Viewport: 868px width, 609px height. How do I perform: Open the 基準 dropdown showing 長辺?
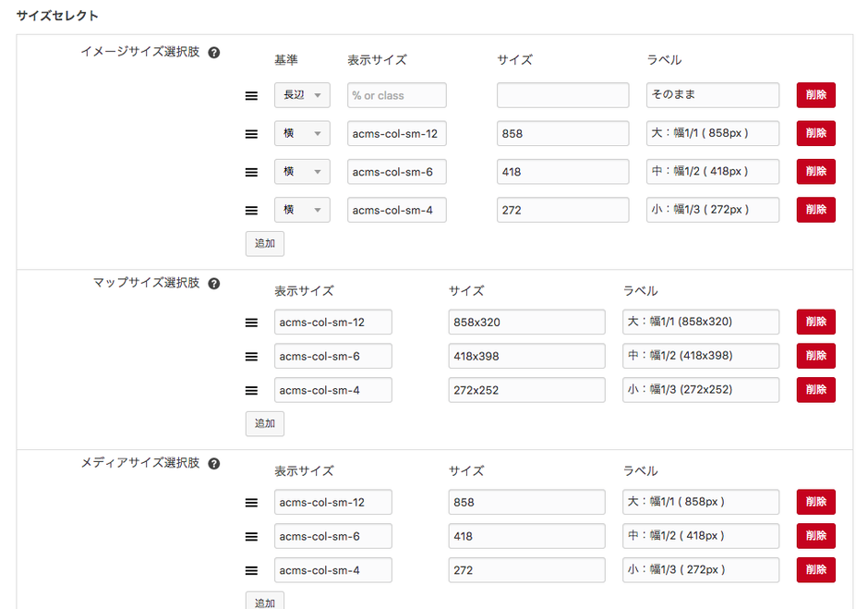[302, 95]
